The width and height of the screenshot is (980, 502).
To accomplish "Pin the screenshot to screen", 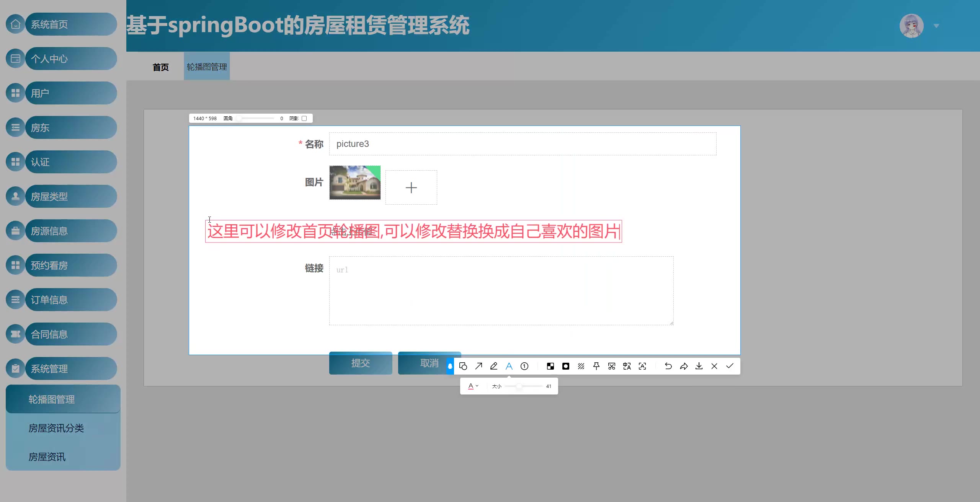I will pos(596,366).
